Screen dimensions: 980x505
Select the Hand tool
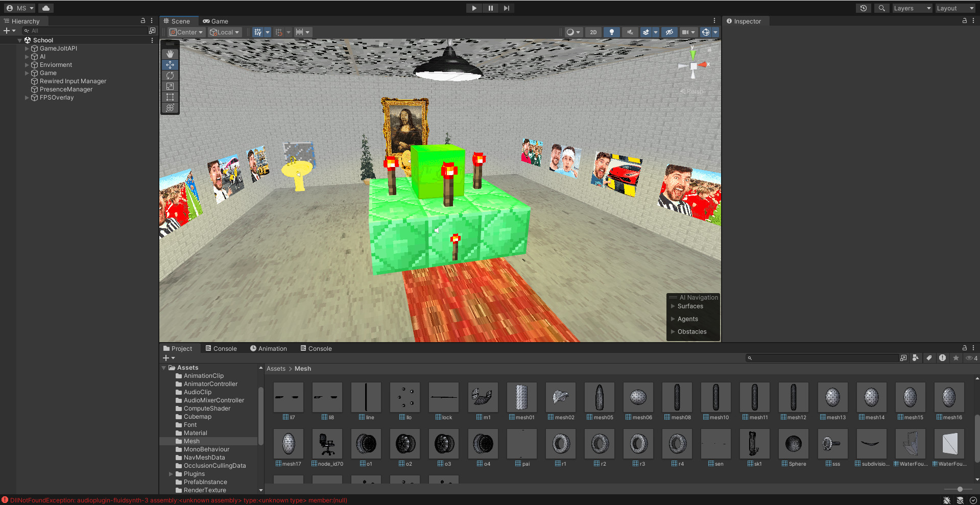tap(170, 54)
